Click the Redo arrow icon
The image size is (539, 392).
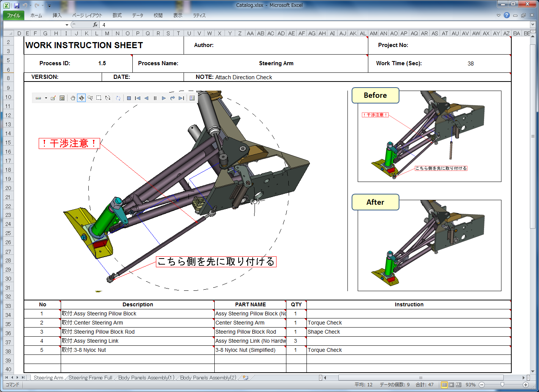37,5
